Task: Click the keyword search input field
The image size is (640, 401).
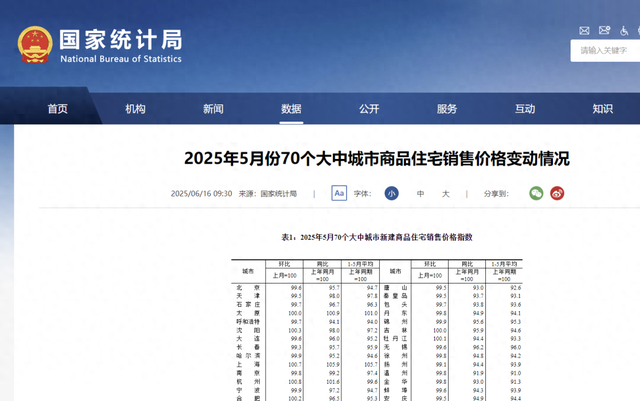Action: 605,51
